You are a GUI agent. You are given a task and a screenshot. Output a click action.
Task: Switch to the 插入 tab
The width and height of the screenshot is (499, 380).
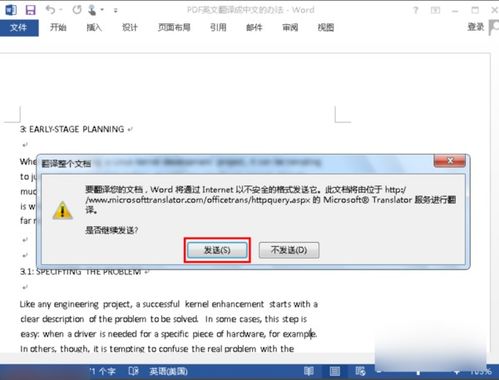point(94,27)
